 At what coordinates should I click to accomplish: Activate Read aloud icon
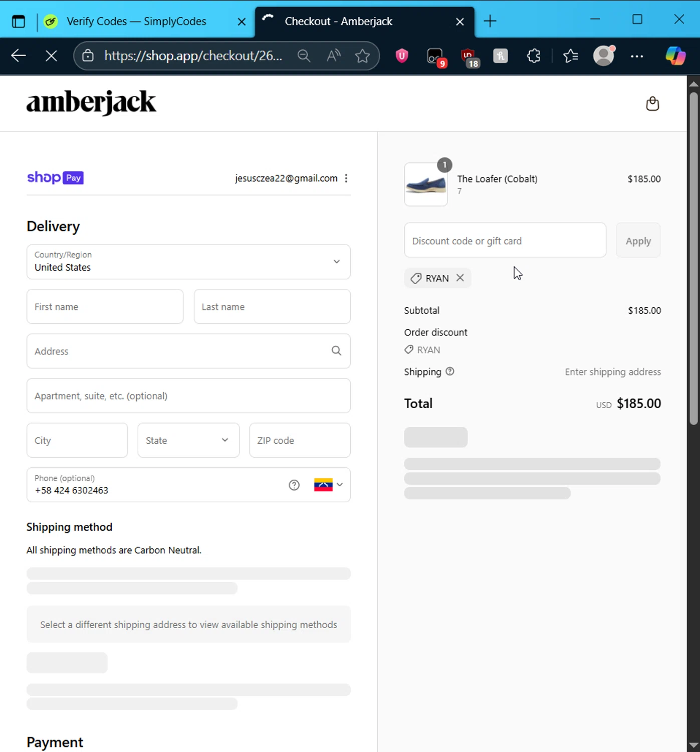(333, 56)
